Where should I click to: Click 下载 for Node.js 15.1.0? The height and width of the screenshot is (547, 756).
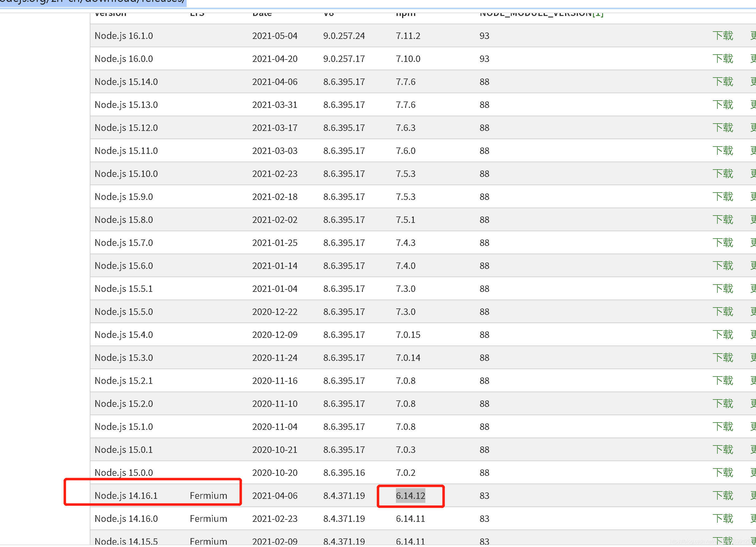tap(722, 427)
